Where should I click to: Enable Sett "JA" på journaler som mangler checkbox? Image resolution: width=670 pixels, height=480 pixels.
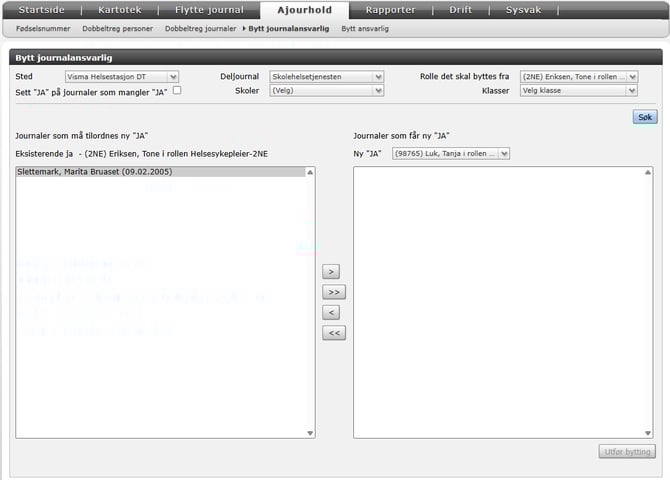pos(177,91)
